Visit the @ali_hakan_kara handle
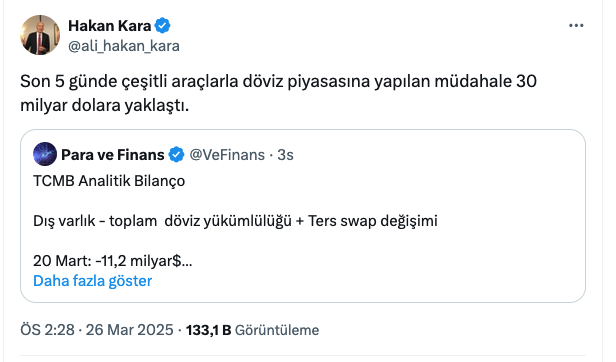This screenshot has width=616, height=362. click(124, 46)
